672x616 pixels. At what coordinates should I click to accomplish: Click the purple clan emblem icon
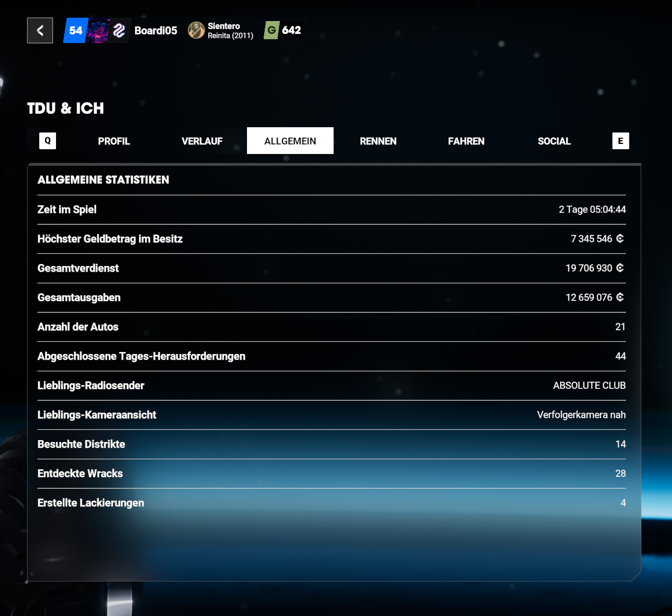click(119, 31)
